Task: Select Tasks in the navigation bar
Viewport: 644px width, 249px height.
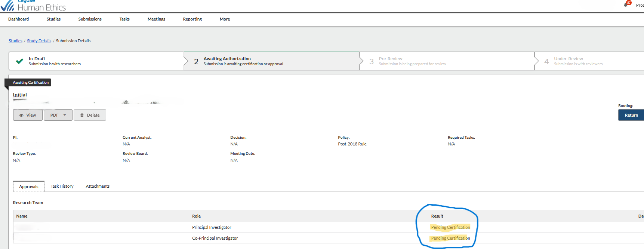Action: pos(124,19)
